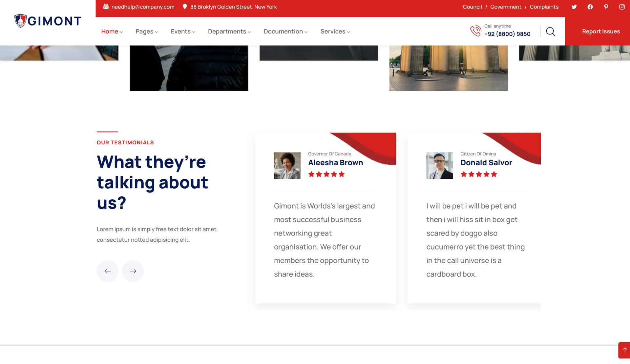Click the scroll-to-top arrow button

pos(624,350)
